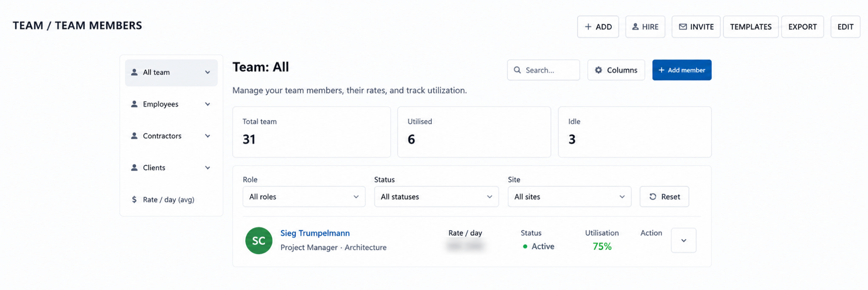Expand the Clients chevron
This screenshot has height=290, width=868.
(x=208, y=168)
